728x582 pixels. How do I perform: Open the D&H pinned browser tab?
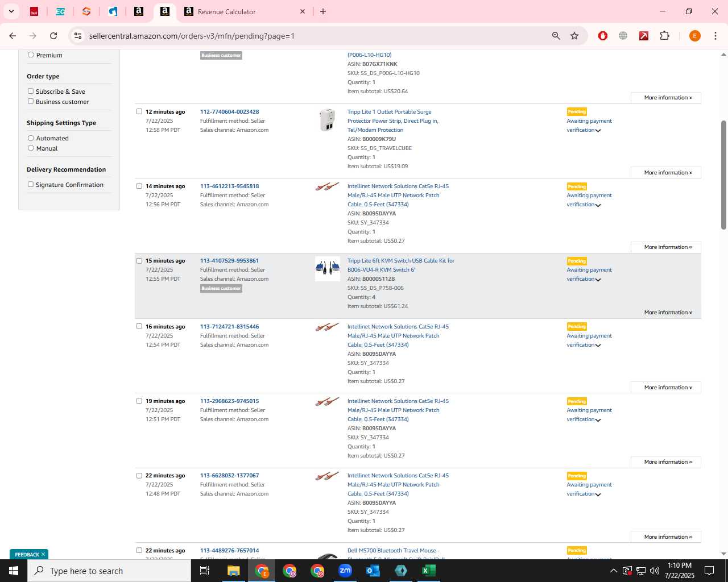[34, 11]
